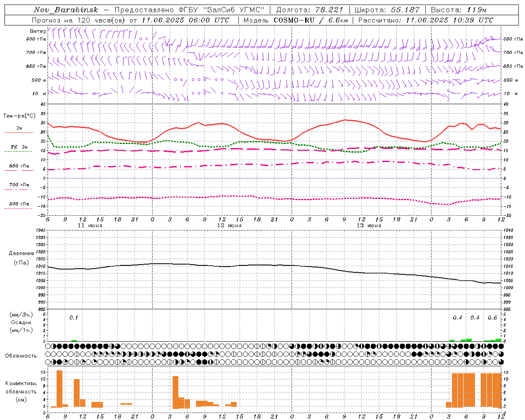Click the Модель COSMO-RU / 6.6км label

coord(295,20)
